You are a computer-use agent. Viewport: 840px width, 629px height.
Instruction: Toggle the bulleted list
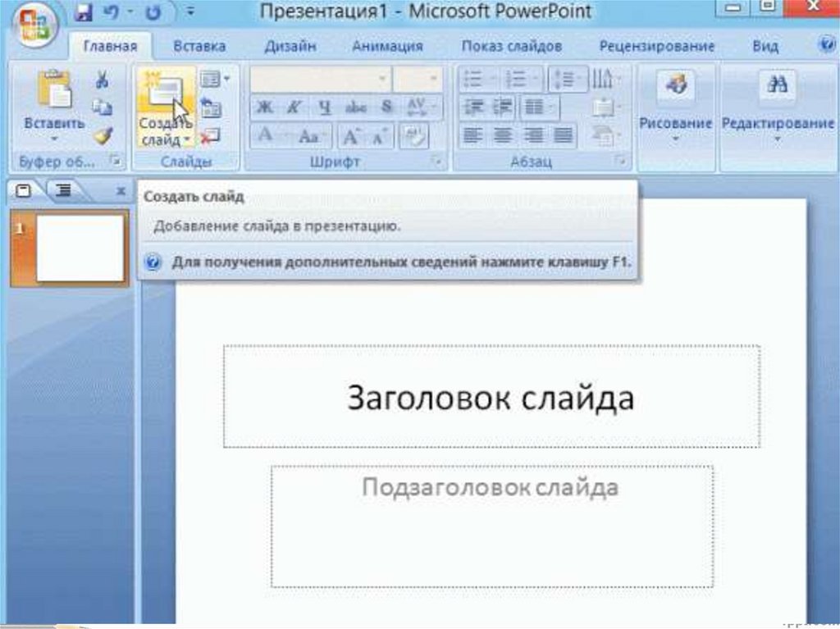click(478, 80)
